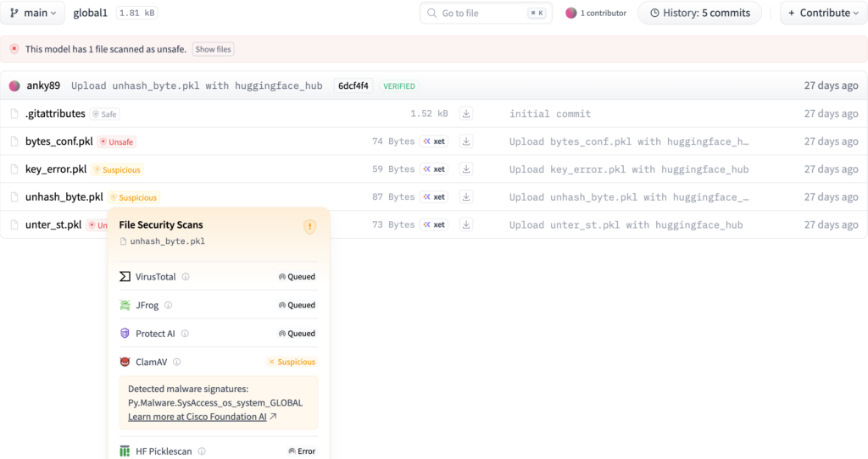Image resolution: width=868 pixels, height=459 pixels.
Task: Click the xet tag on unter_st.pkl row
Action: (434, 225)
